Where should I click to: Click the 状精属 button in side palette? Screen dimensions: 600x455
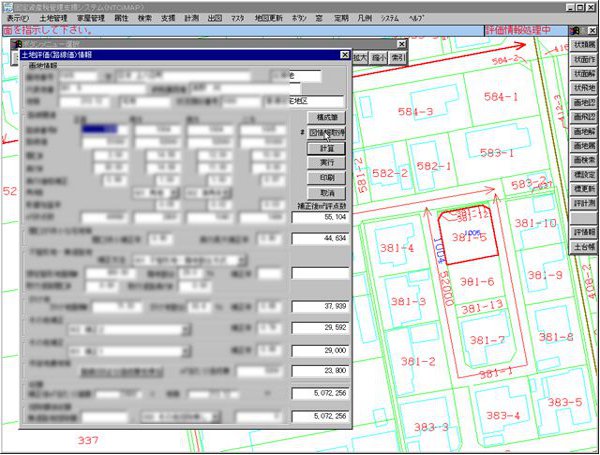(584, 45)
